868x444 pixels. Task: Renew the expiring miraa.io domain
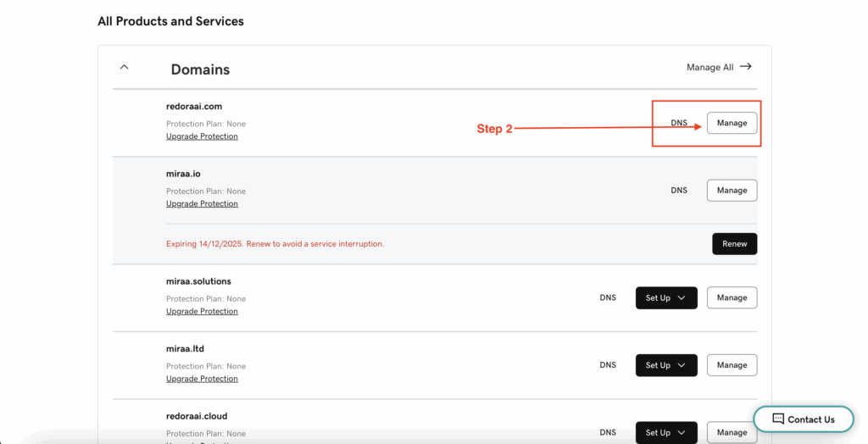pyautogui.click(x=734, y=244)
